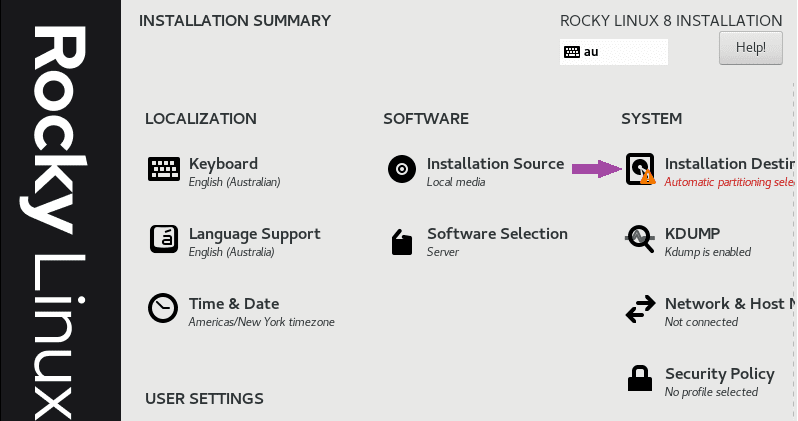Open the Security Policy settings
The height and width of the screenshot is (421, 798).
pos(720,374)
